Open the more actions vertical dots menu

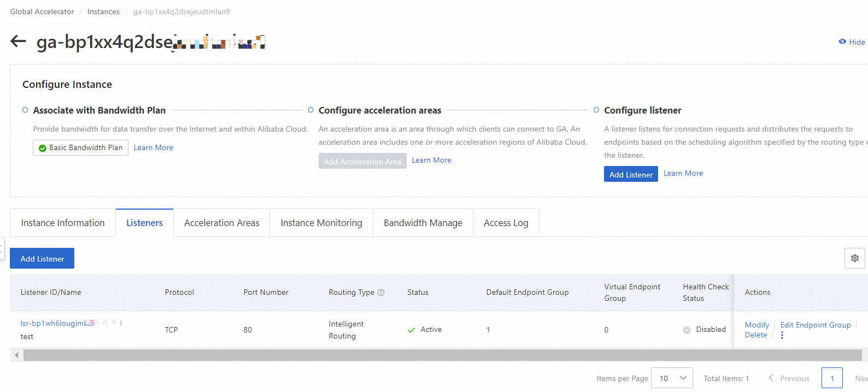(x=782, y=335)
